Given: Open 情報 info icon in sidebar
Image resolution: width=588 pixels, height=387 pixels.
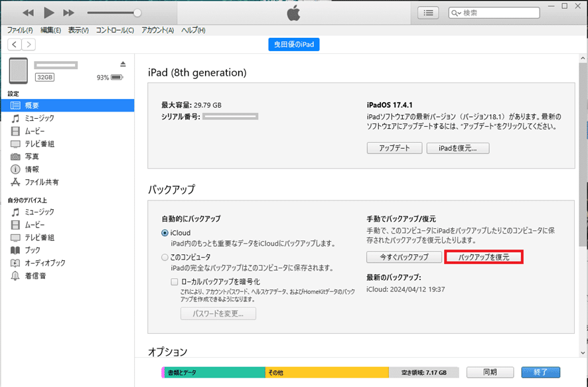Looking at the screenshot, I should click(15, 169).
